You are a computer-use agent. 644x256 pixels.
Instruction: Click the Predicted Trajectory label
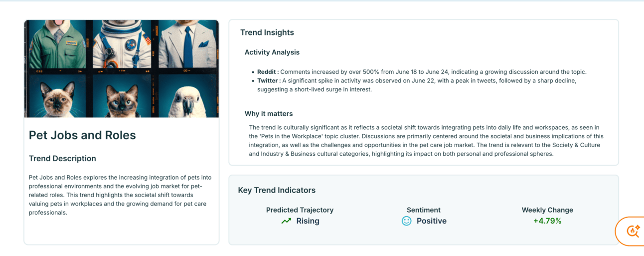click(300, 210)
